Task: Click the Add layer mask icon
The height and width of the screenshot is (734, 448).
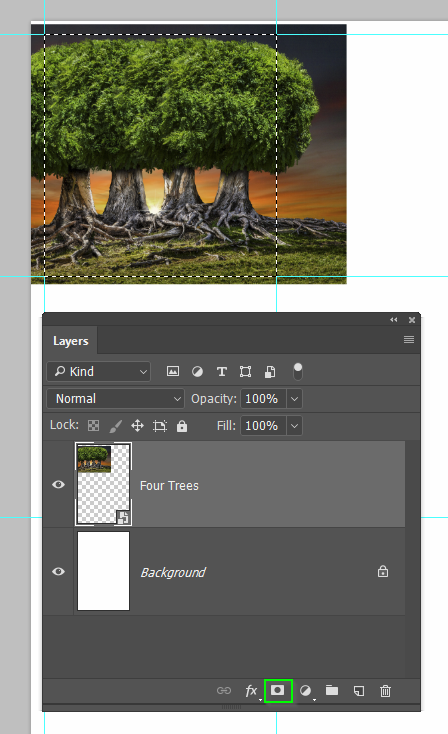Action: click(278, 690)
